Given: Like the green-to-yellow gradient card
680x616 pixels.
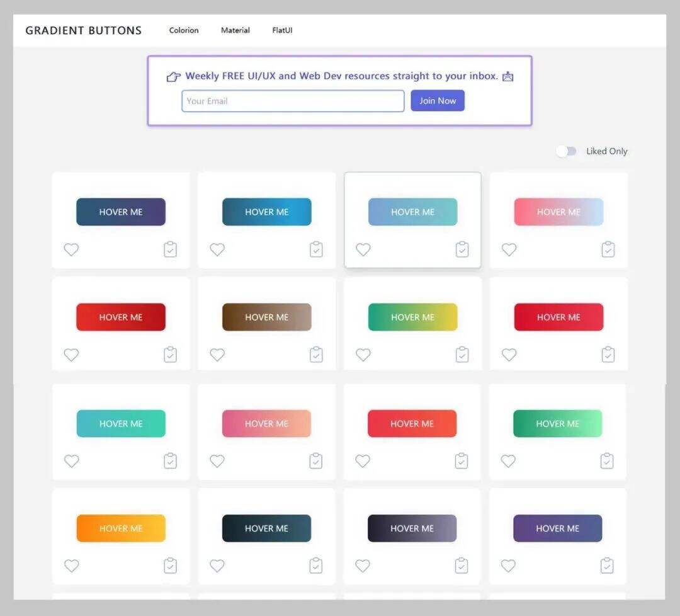Looking at the screenshot, I should click(x=363, y=355).
